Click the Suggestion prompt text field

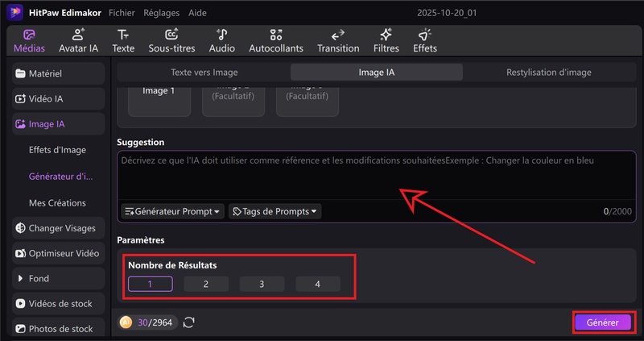coord(377,176)
